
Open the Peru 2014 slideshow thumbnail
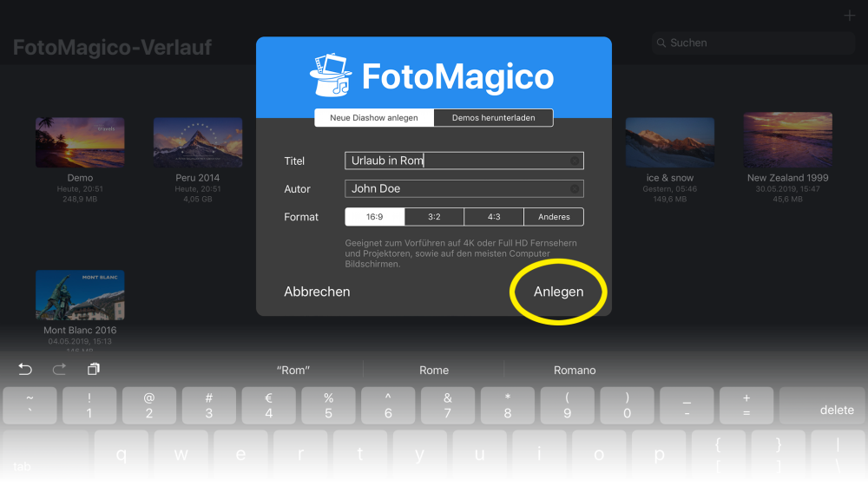coord(198,142)
